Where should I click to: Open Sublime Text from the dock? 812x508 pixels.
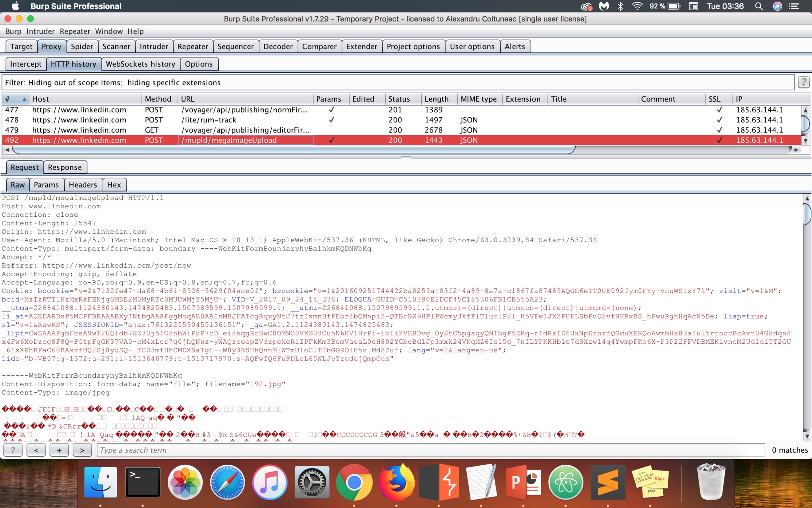pyautogui.click(x=608, y=483)
